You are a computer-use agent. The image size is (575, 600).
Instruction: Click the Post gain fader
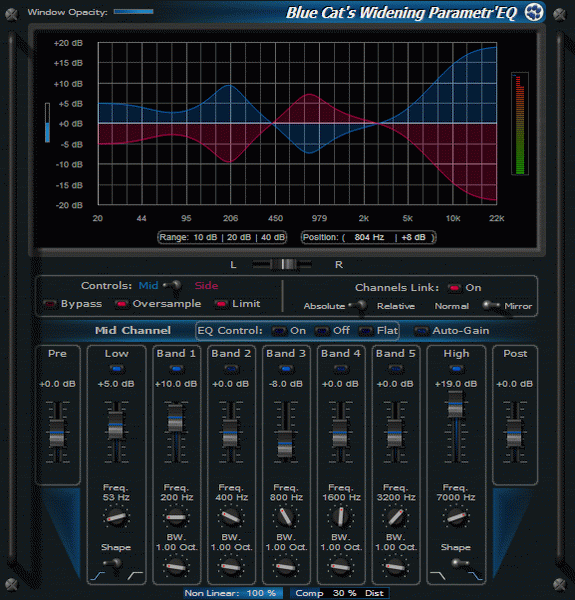514,433
